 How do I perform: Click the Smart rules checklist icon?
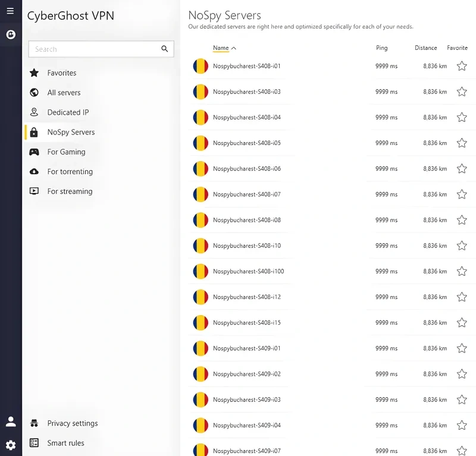point(34,443)
